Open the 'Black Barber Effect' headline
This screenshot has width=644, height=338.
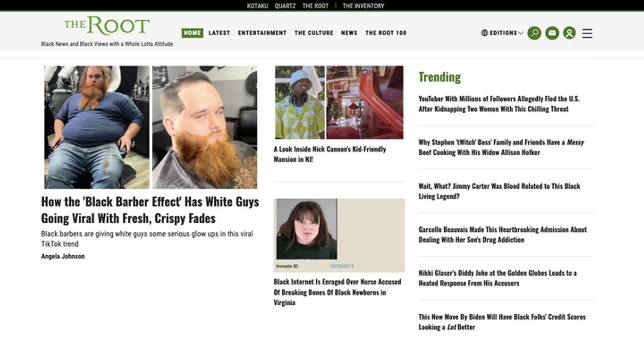(x=150, y=210)
